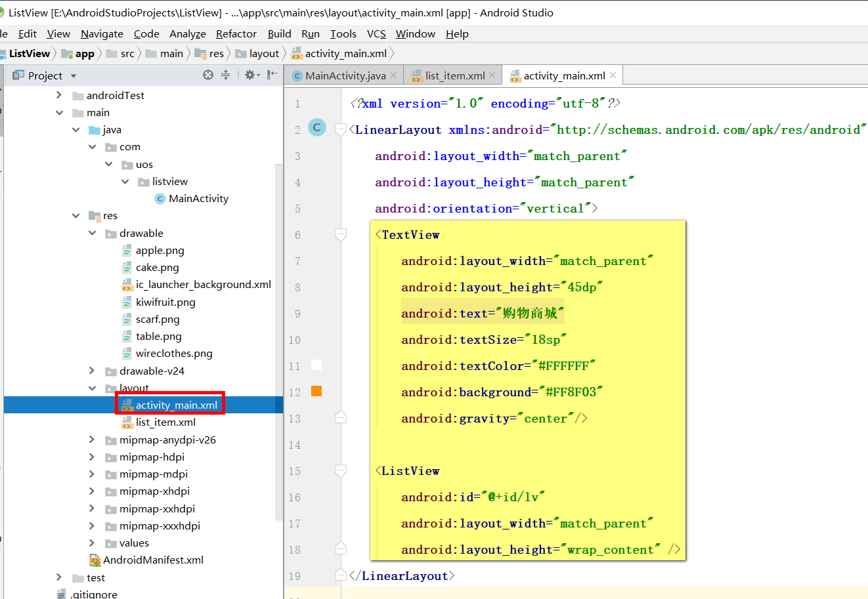Select MainActivity in the project tree

200,198
